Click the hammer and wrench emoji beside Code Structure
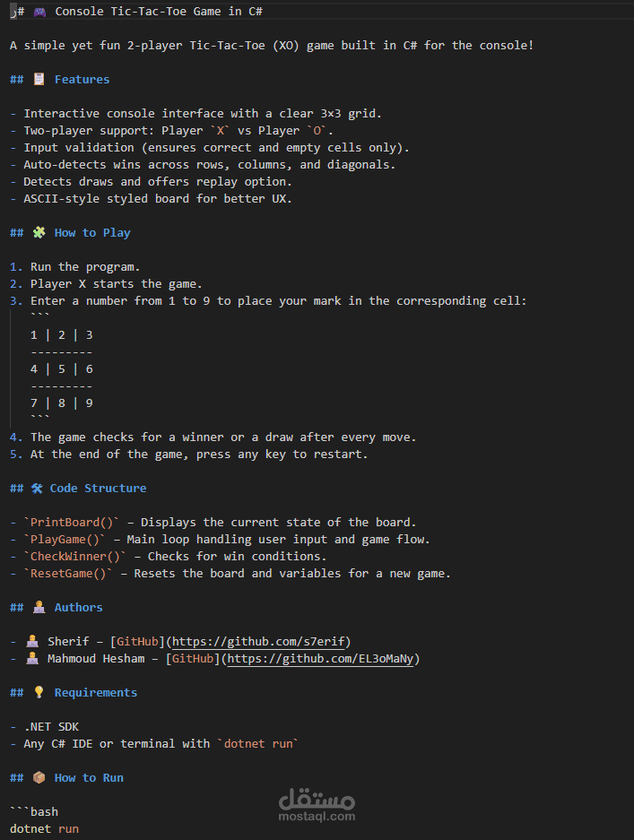Screen dimensions: 634x840 pyautogui.click(x=37, y=488)
